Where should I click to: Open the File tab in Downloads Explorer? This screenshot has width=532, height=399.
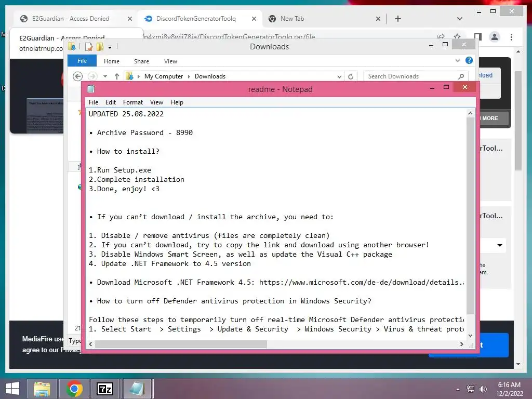click(82, 61)
